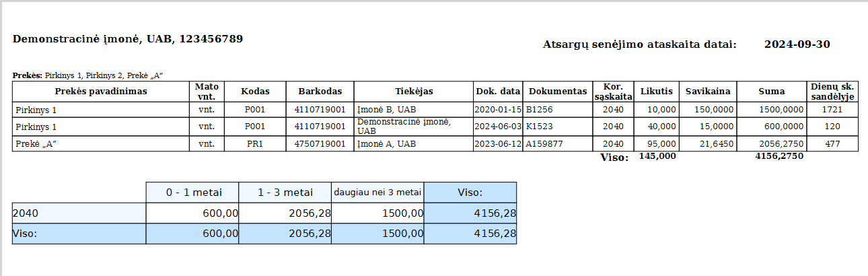Viewport: 868px width, 276px height.
Task: Click the PR1 product code cell
Action: click(254, 144)
